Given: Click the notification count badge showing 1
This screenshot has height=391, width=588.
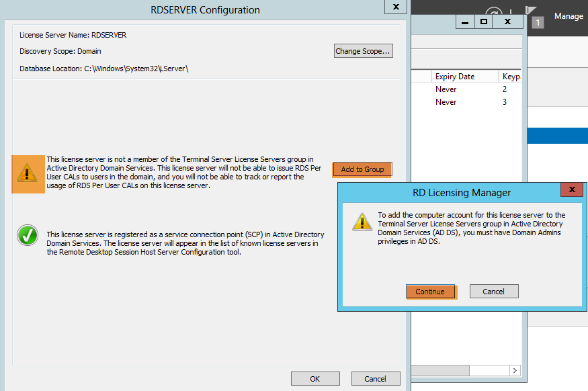Looking at the screenshot, I should click(x=538, y=22).
